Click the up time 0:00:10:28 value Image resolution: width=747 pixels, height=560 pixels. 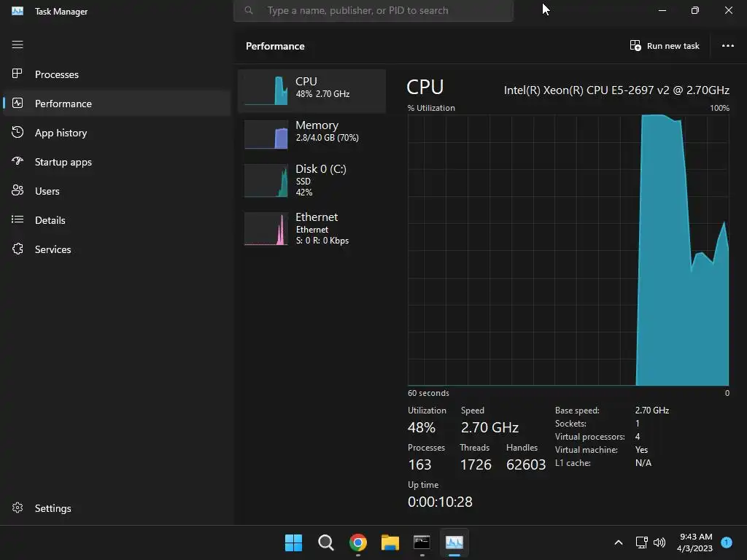(440, 502)
